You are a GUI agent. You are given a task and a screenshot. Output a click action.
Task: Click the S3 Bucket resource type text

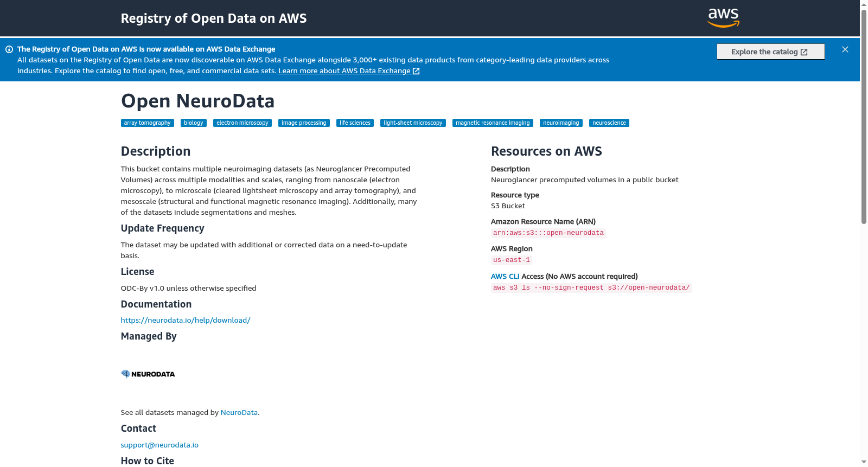click(x=508, y=206)
